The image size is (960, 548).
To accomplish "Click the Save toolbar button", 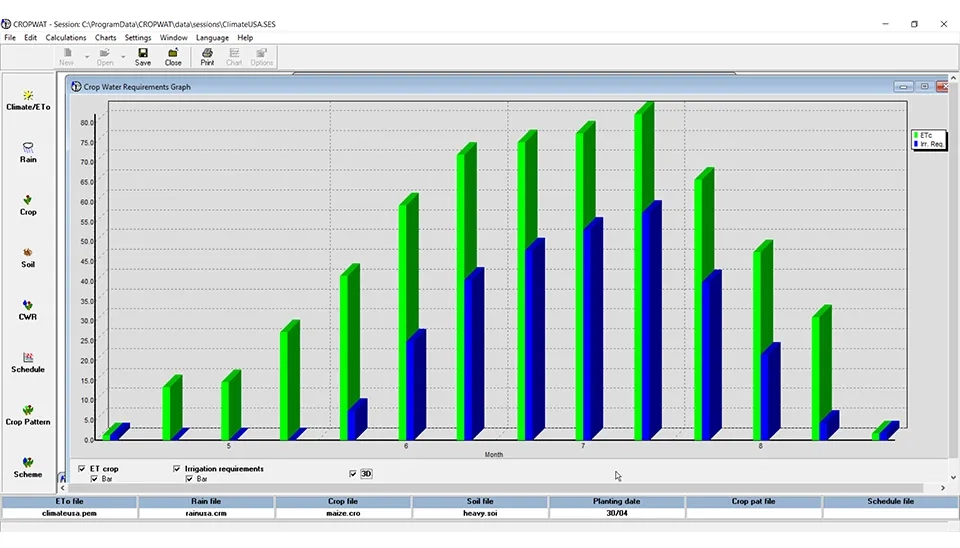I will pos(143,56).
